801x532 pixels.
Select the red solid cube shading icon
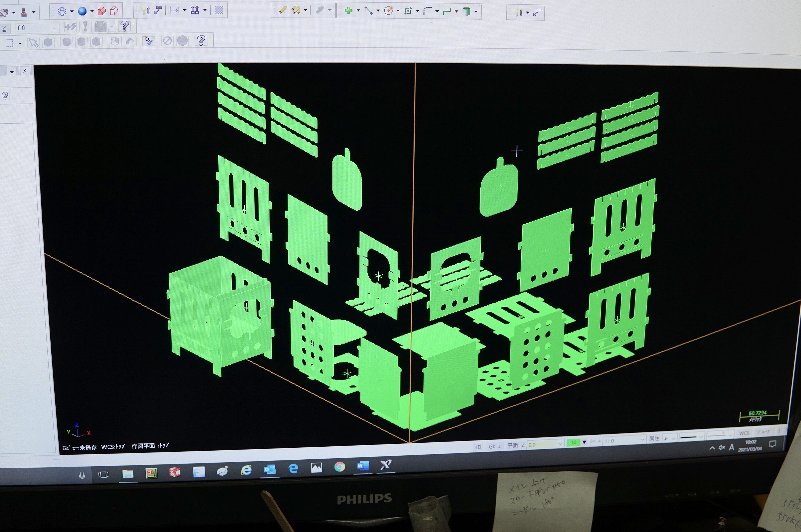click(101, 11)
